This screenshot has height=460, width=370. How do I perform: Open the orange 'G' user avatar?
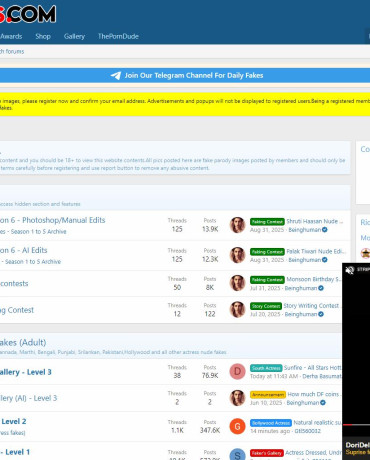click(237, 426)
